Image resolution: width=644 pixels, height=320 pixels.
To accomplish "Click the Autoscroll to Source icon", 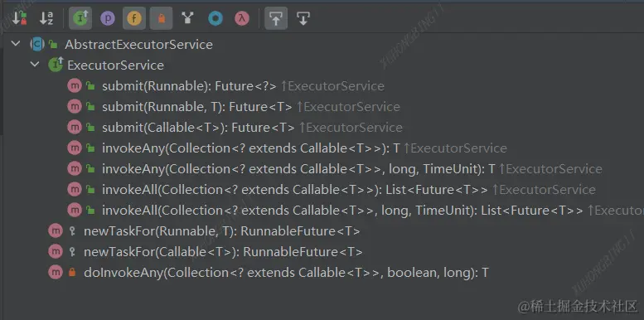I will 276,18.
